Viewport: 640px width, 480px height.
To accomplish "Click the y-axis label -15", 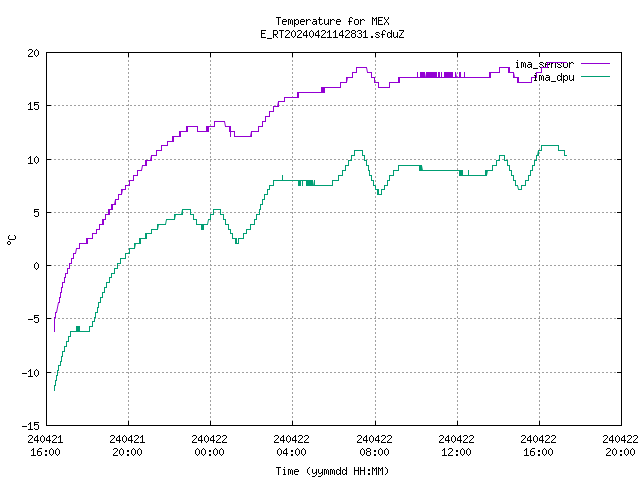I will pyautogui.click(x=31, y=426).
